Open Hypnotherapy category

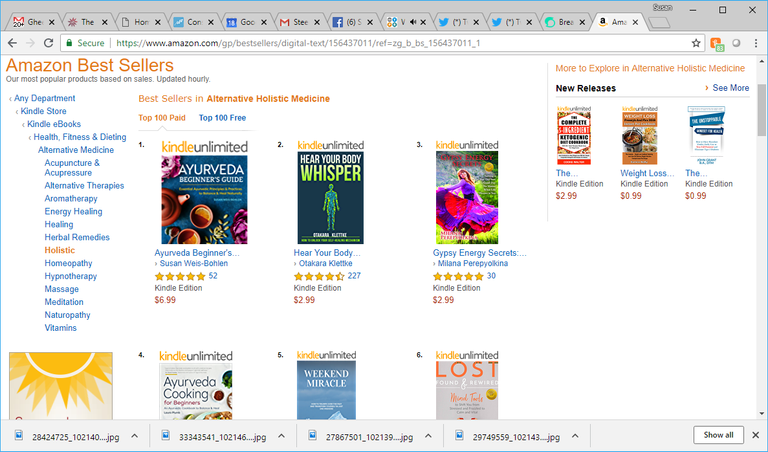coord(71,276)
